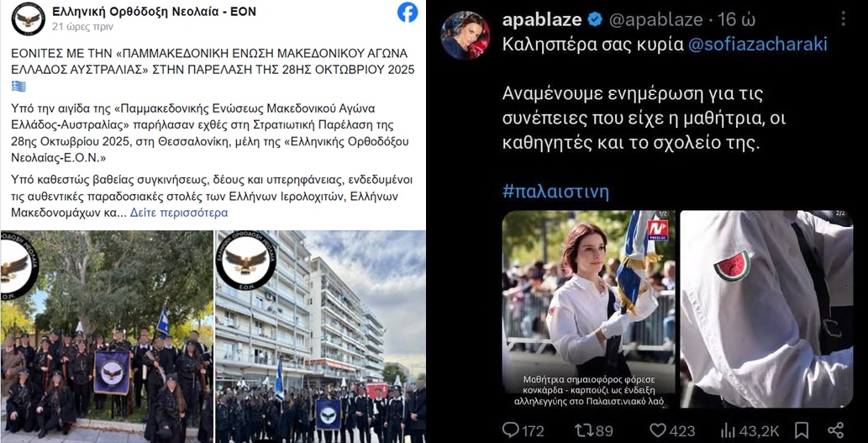Viewport: 868px width, 443px height.
Task: Follow the #παλαιστινη hashtag link
Action: [555, 192]
